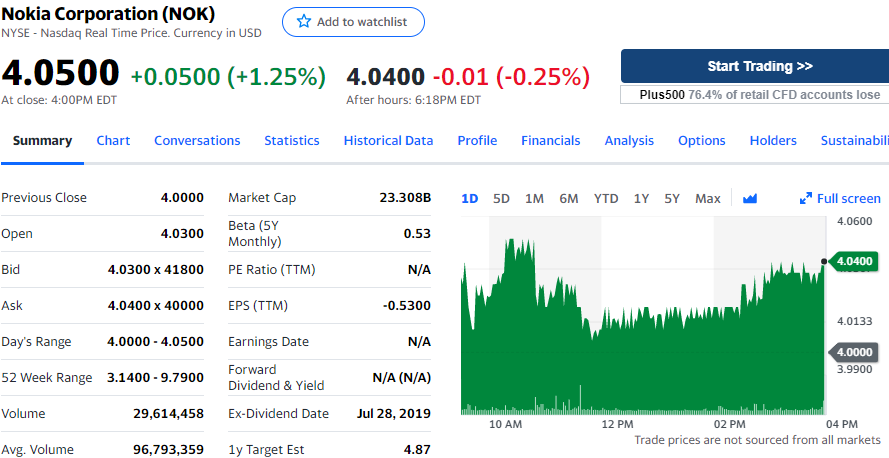The height and width of the screenshot is (458, 889).
Task: Set chart range to 5D
Action: 501,199
